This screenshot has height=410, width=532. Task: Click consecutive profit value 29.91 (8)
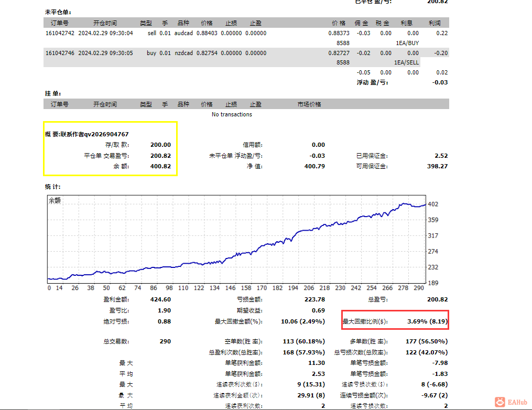tap(310, 395)
